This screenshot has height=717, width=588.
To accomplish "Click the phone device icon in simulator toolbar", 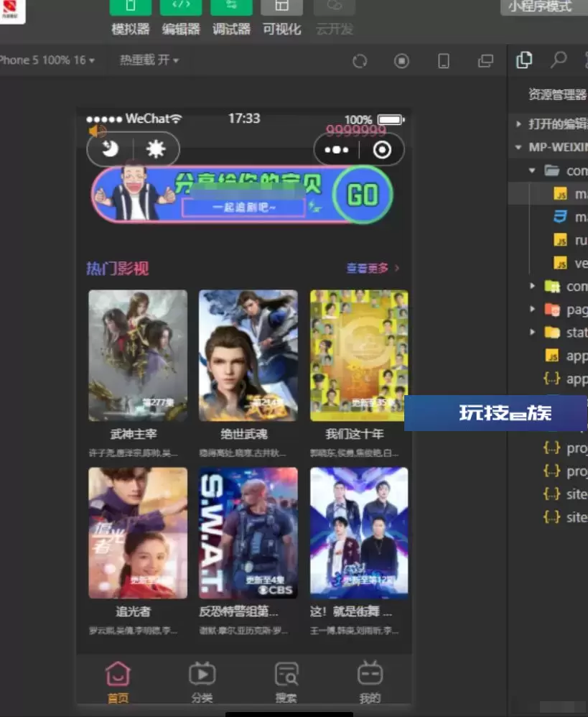I will pyautogui.click(x=444, y=61).
